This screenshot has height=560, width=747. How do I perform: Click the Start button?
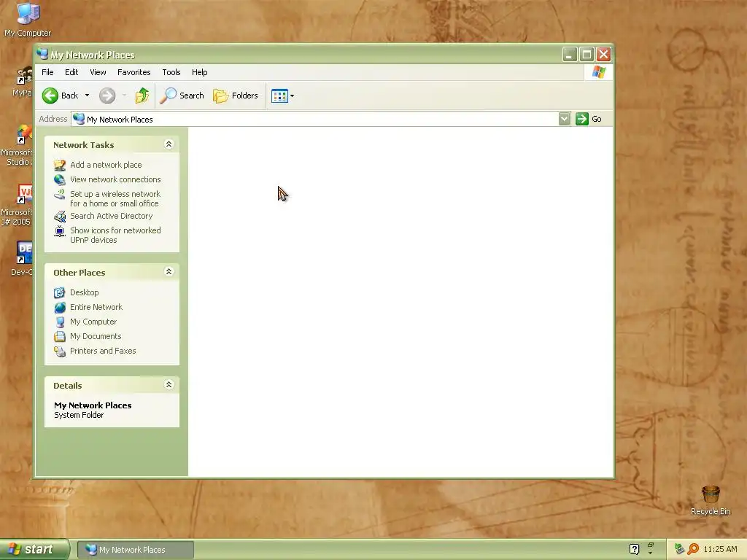coord(34,549)
